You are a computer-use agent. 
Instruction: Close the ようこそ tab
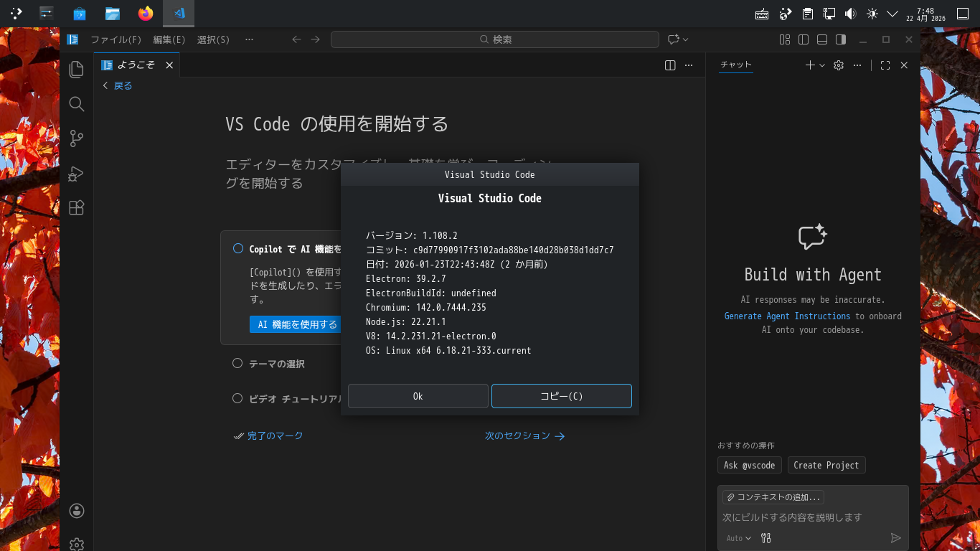pos(169,65)
